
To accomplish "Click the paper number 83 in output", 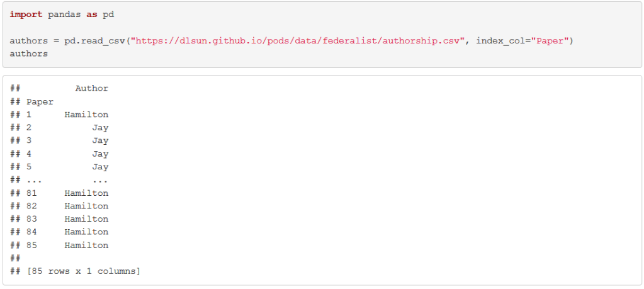I will (31, 219).
